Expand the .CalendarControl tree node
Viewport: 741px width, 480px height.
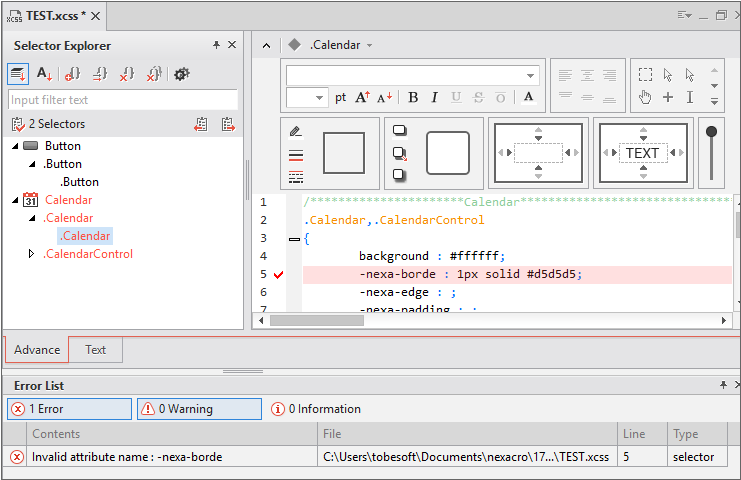pyautogui.click(x=31, y=254)
